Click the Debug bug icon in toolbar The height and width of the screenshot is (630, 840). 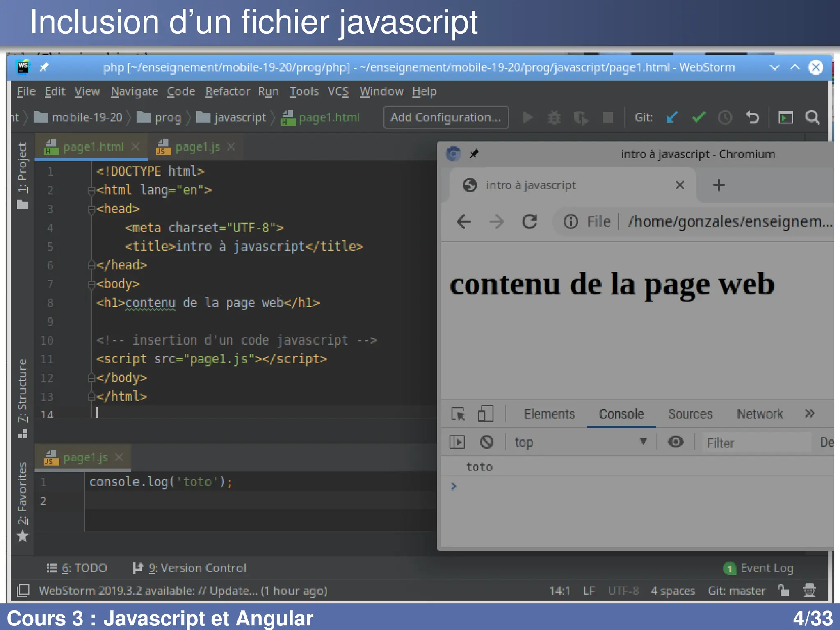coord(554,118)
